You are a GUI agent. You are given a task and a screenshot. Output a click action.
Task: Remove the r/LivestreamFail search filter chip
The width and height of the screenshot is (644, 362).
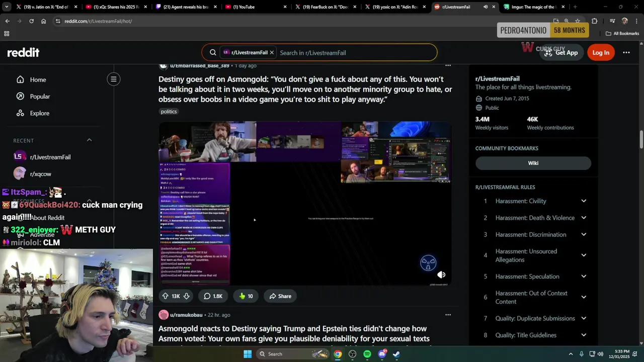tap(272, 52)
